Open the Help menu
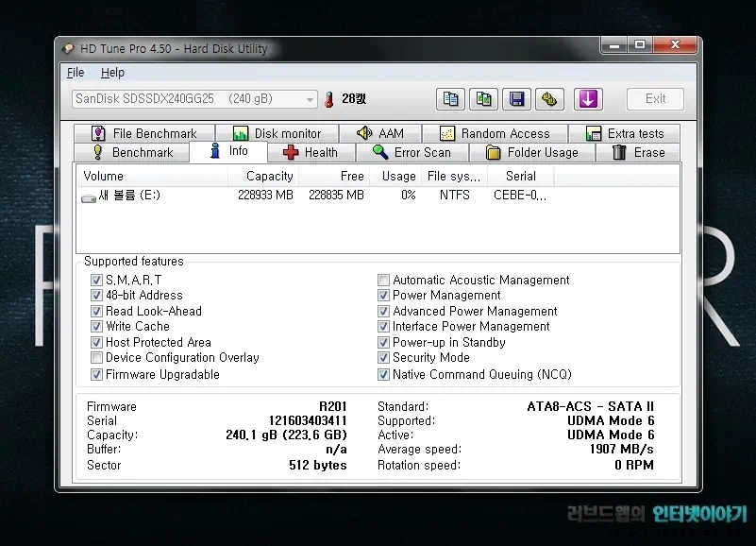The width and height of the screenshot is (756, 546). (112, 72)
